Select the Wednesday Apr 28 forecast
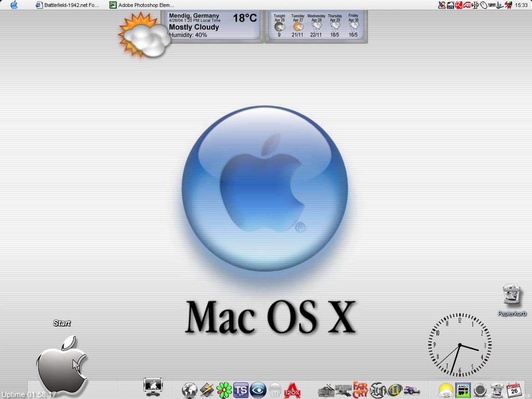532x399 pixels. click(x=316, y=25)
